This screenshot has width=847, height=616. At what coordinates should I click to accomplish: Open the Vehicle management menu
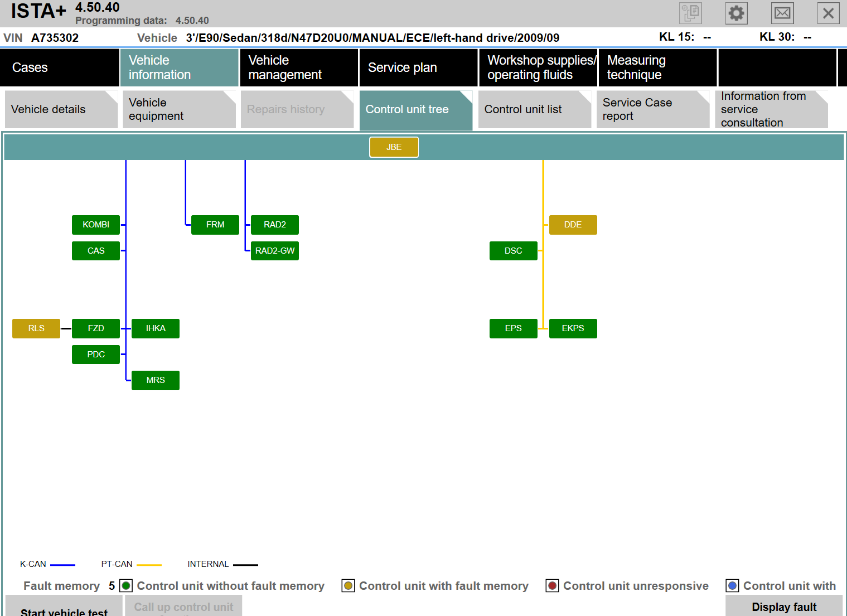pyautogui.click(x=299, y=67)
